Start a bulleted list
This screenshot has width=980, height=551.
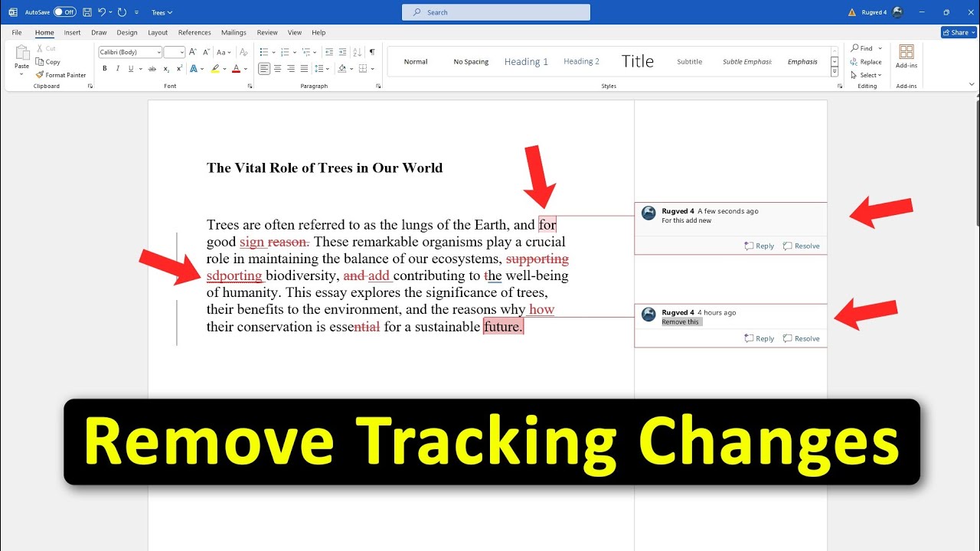pos(263,52)
